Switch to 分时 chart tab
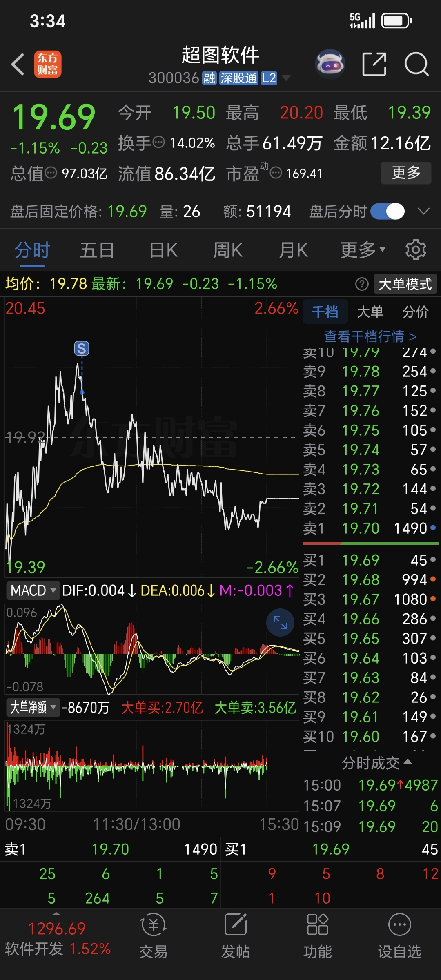The height and width of the screenshot is (980, 441). 32,250
